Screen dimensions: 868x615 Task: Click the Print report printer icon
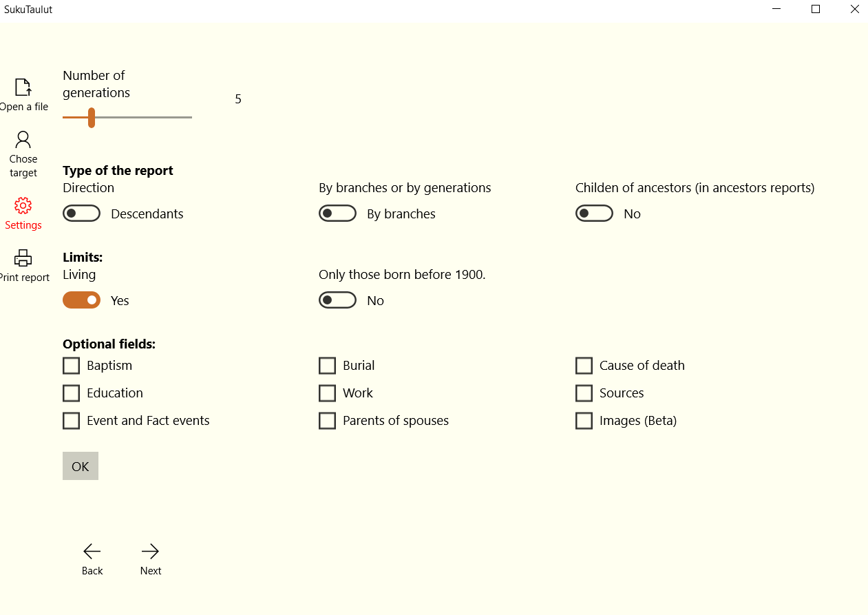pos(23,258)
